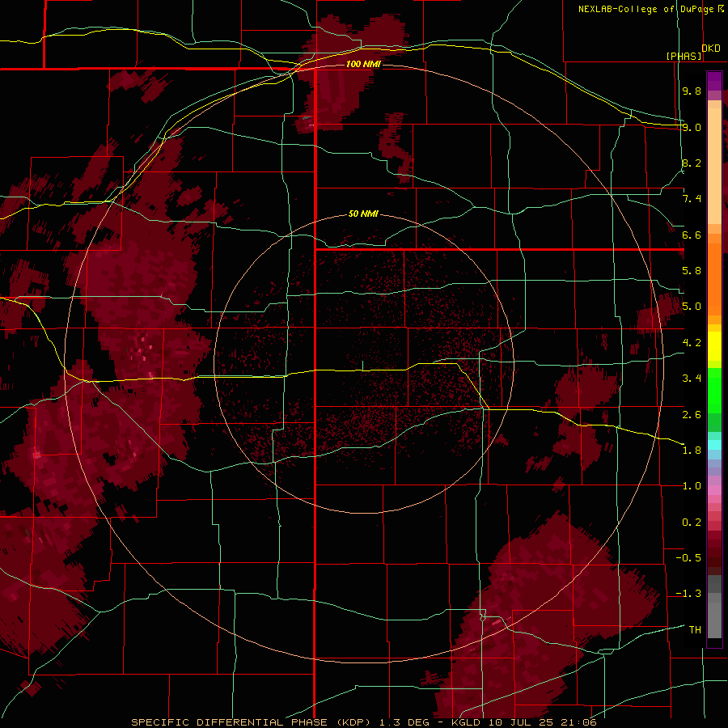Pick the purple segment atop the color bar

point(714,81)
